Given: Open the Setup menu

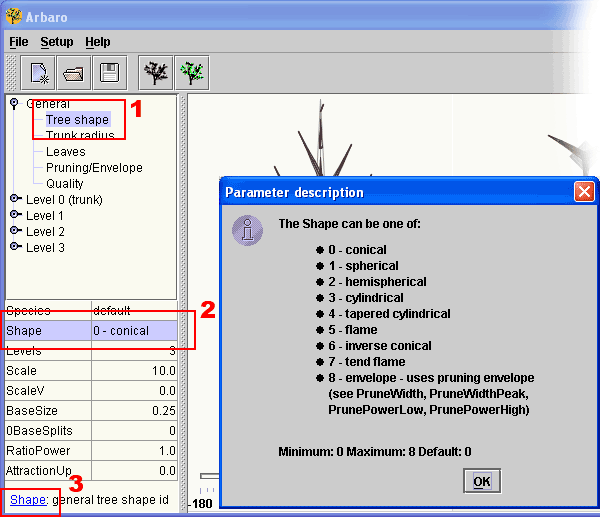Looking at the screenshot, I should click(56, 42).
